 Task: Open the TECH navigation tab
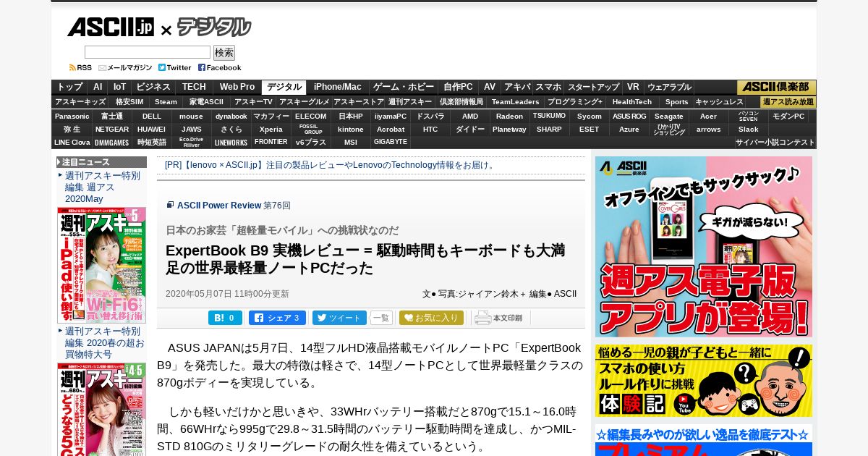194,87
